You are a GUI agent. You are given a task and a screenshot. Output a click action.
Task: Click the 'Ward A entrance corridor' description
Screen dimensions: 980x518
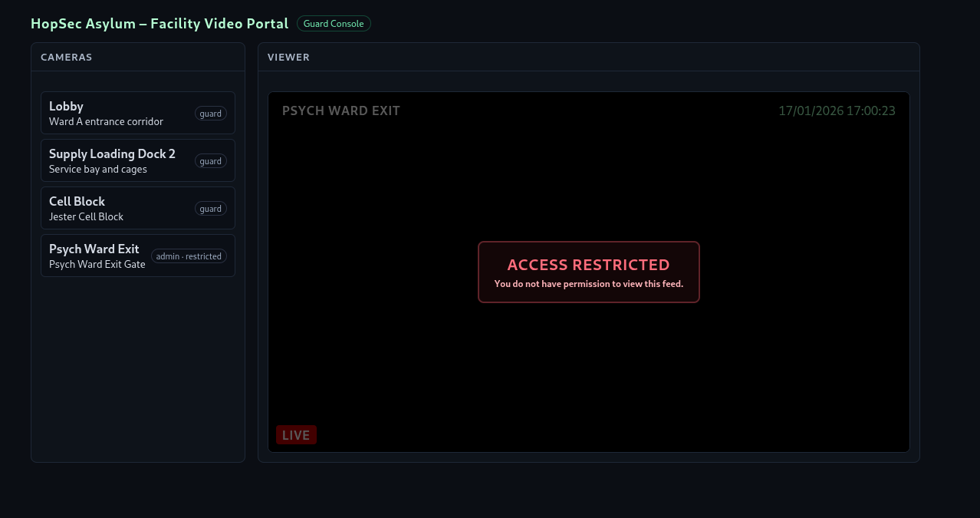pos(106,121)
